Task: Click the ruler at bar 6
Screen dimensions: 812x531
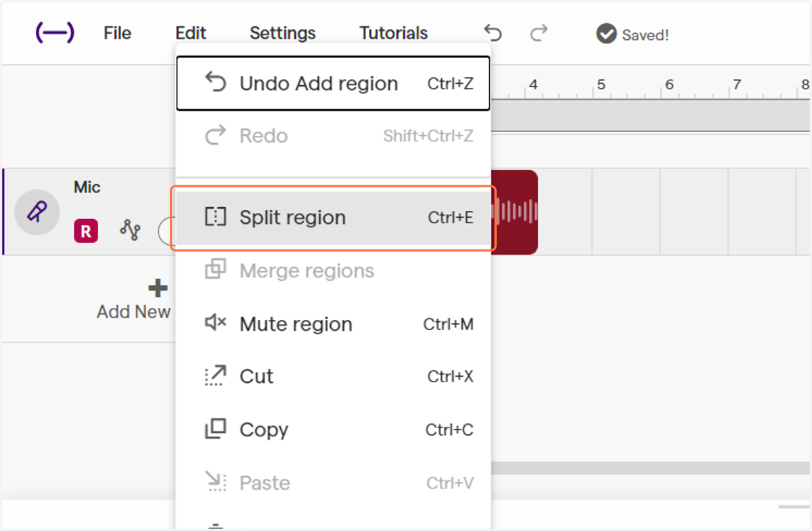Action: (669, 85)
